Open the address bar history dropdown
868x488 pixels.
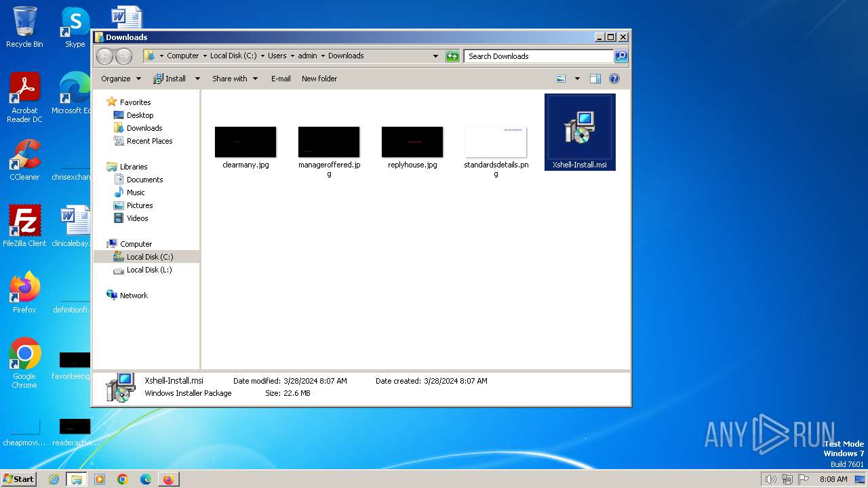(x=435, y=56)
